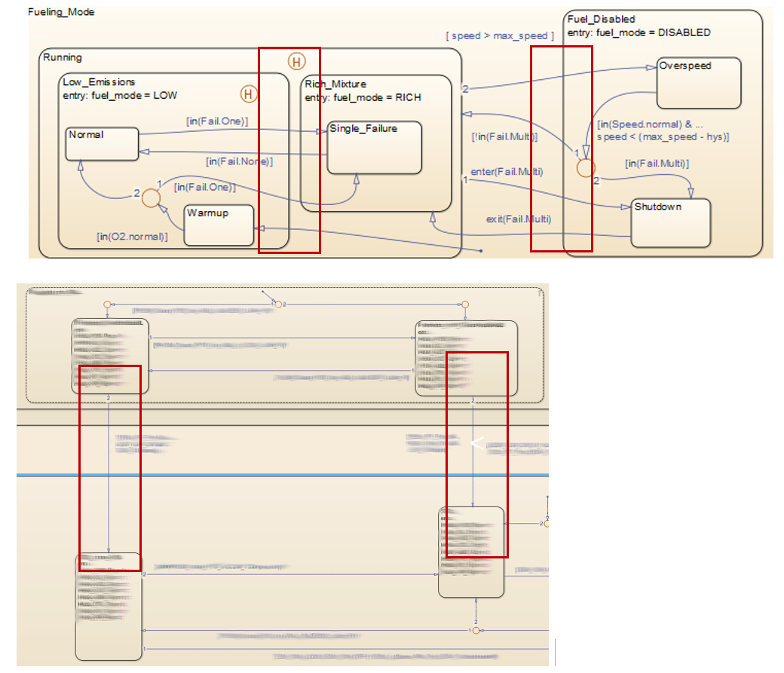Click the [in(Fail.None)] transition label
Screen dimensions: 784x673
click(x=239, y=161)
